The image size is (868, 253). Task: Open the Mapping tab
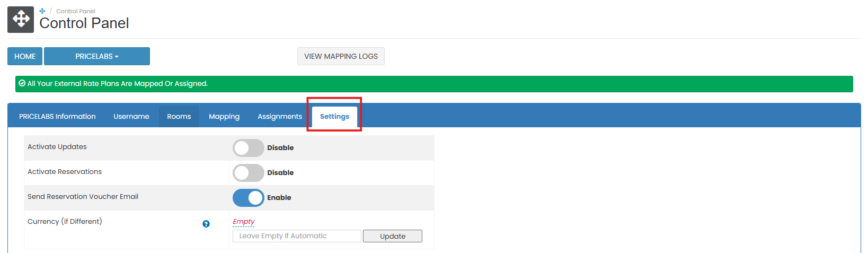224,116
